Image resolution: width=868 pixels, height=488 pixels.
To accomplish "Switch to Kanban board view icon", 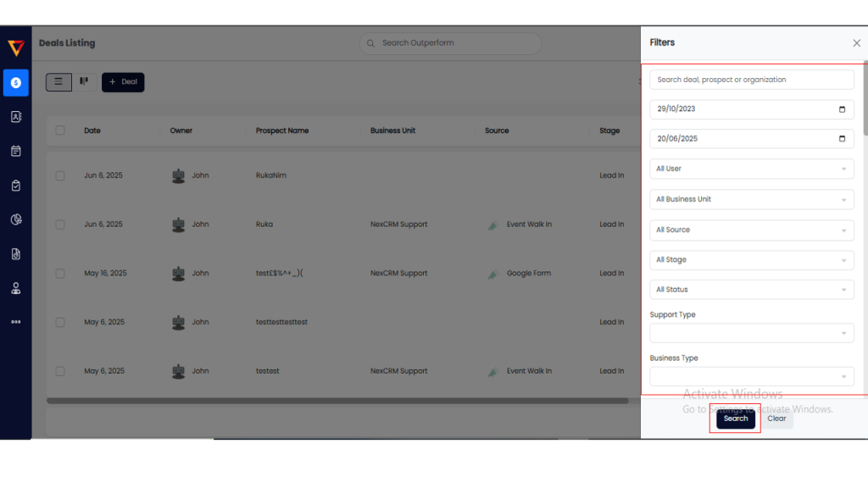I will pos(84,82).
